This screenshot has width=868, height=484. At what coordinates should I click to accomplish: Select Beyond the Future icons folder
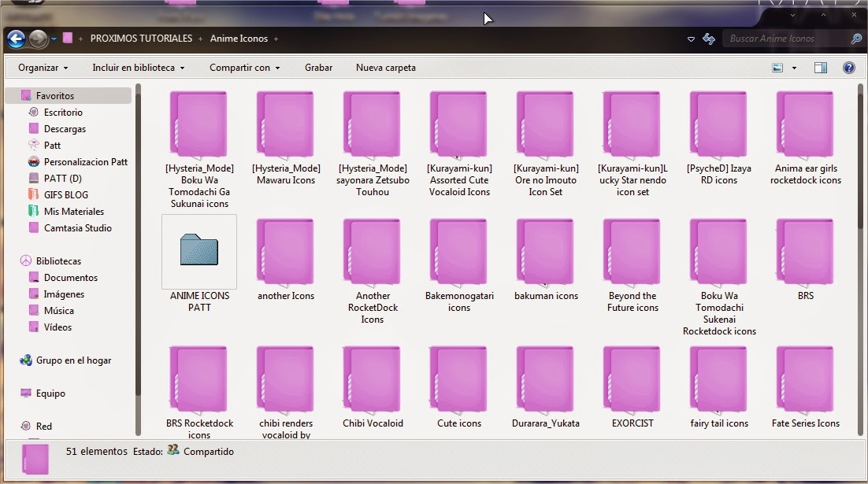click(x=632, y=264)
